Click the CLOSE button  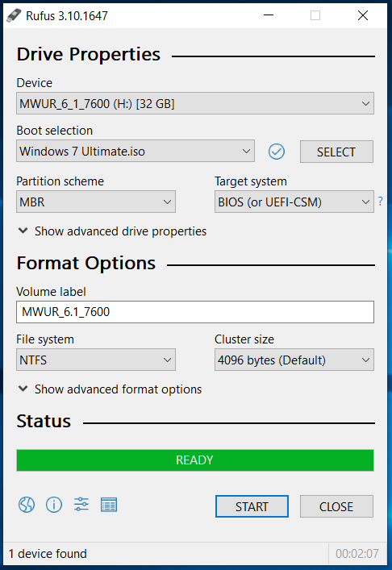point(336,506)
